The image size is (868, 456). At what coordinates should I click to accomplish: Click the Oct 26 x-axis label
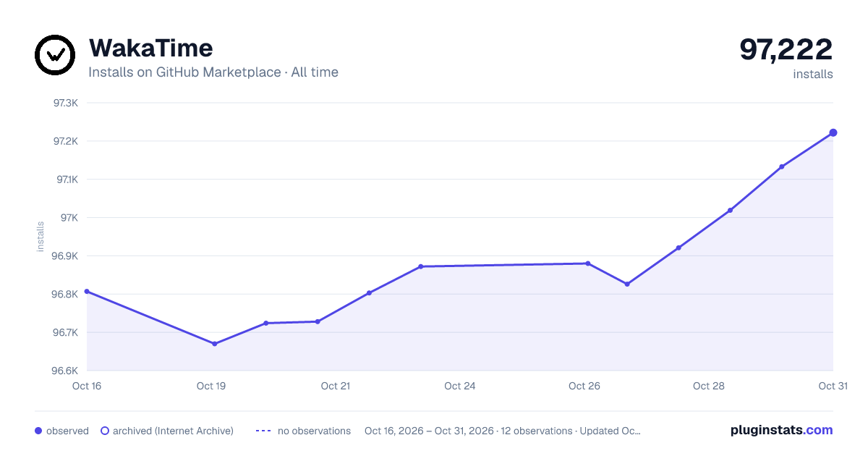tap(584, 386)
